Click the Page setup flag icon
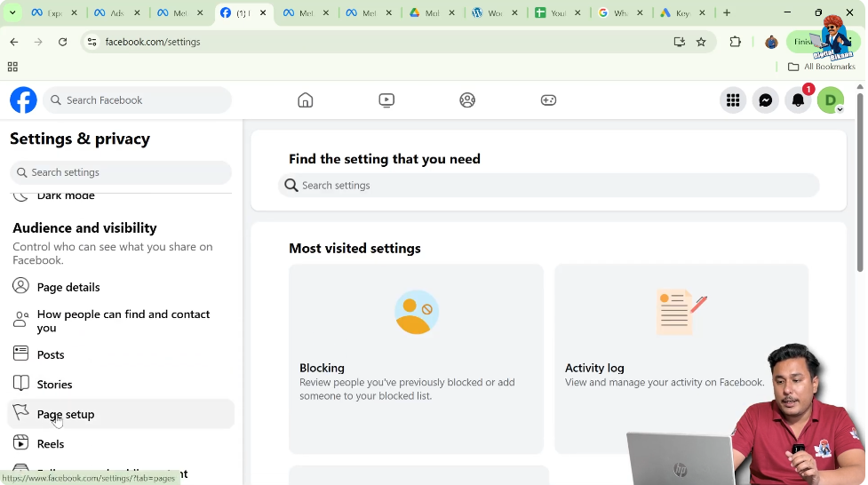Image resolution: width=868 pixels, height=485 pixels. pos(20,412)
